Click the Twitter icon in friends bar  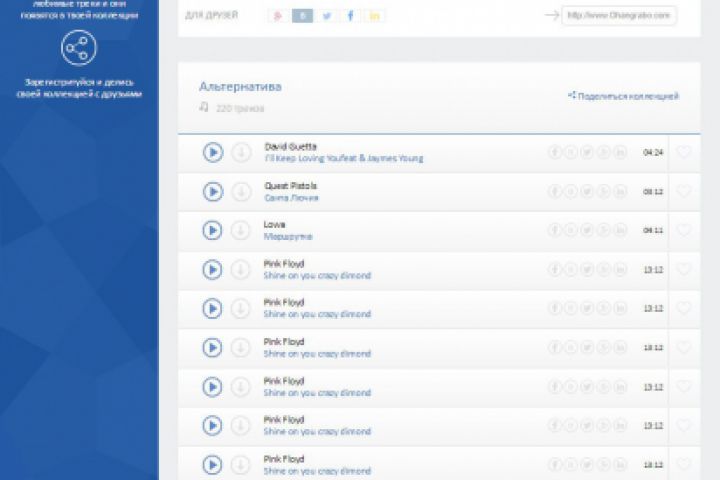coord(326,16)
